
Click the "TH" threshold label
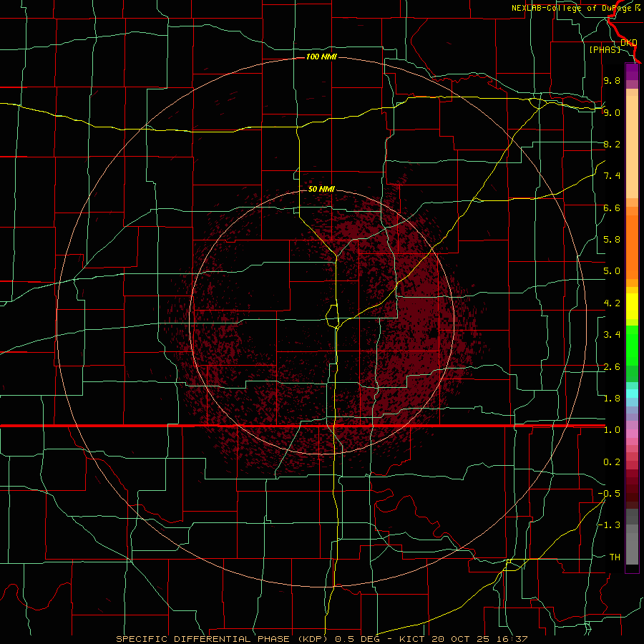click(615, 557)
